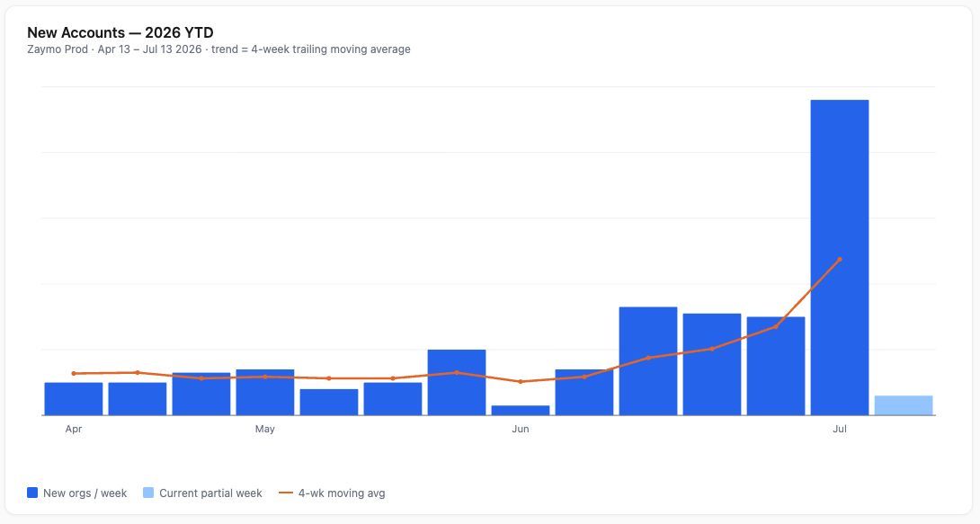The image size is (980, 524).
Task: Click the bar above the May label
Action: point(265,392)
